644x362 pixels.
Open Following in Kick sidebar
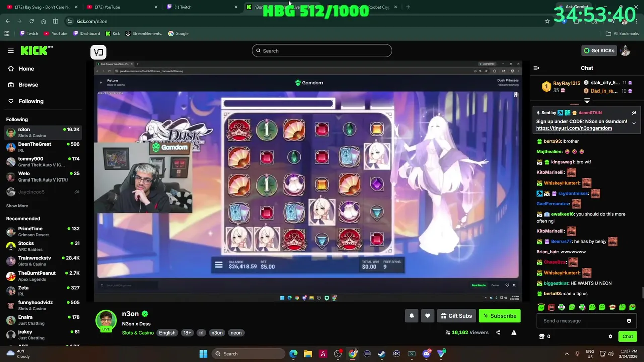[x=31, y=101]
